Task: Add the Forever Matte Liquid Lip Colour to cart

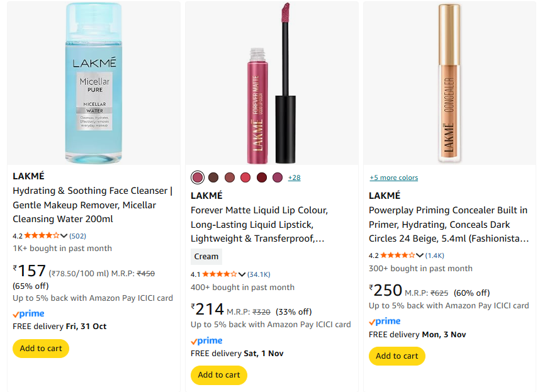Action: pyautogui.click(x=219, y=375)
